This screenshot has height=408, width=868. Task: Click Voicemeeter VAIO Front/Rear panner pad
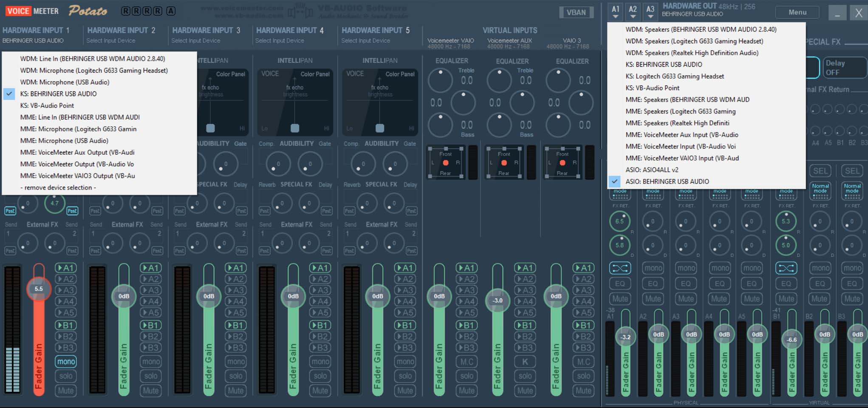tap(446, 162)
